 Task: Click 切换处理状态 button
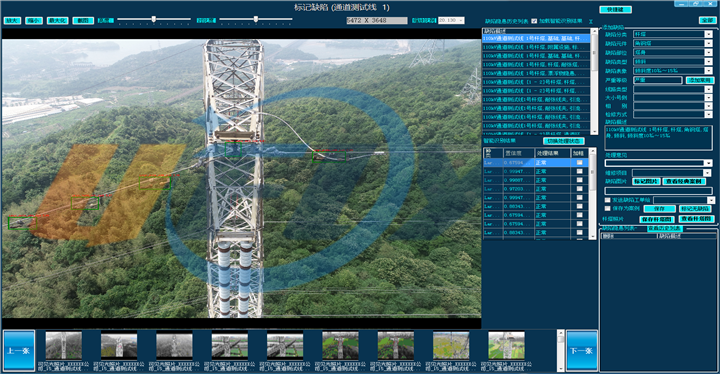(564, 141)
